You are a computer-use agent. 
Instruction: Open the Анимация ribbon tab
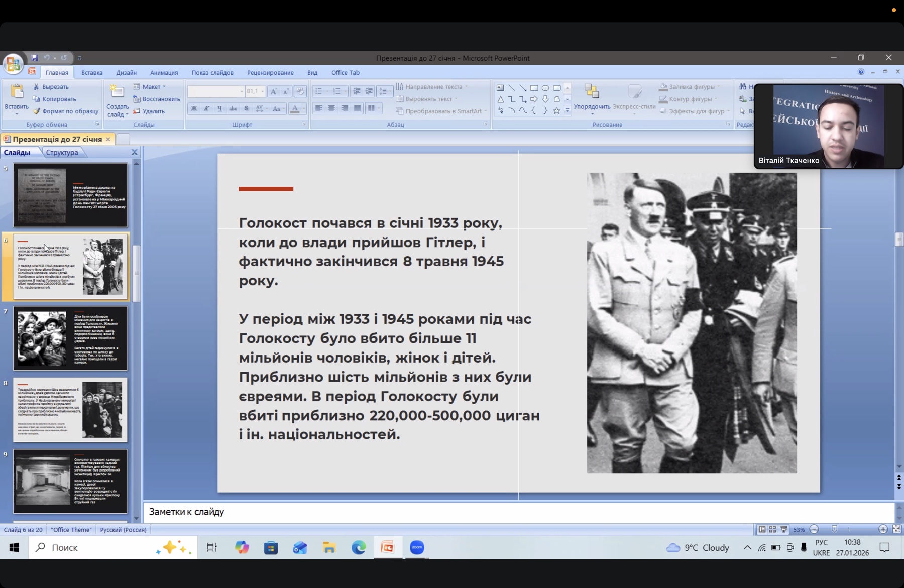[164, 73]
